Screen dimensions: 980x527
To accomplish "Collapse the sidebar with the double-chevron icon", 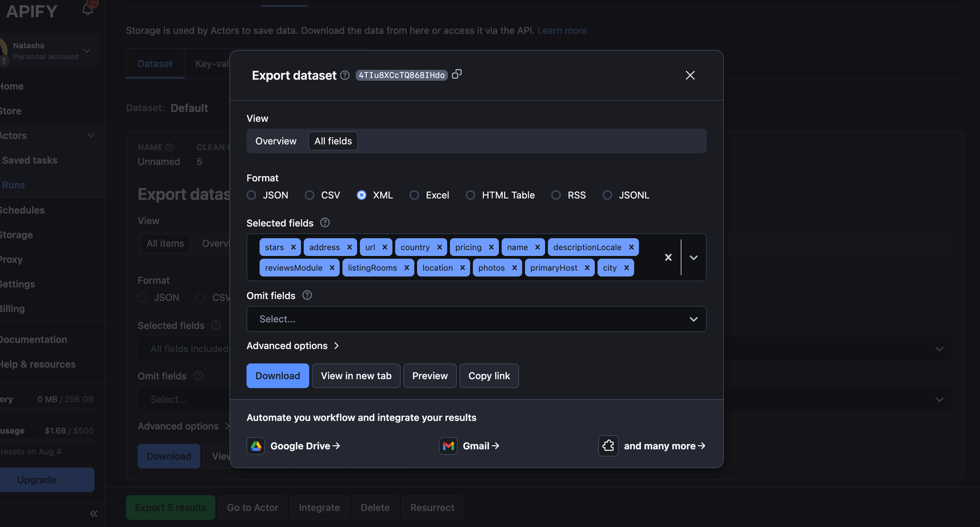I will point(94,513).
